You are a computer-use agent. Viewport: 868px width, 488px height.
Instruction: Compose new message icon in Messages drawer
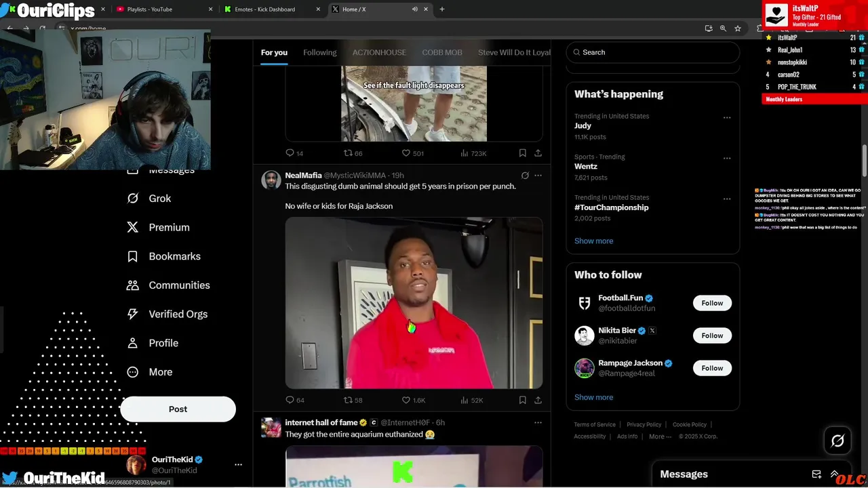coord(816,474)
